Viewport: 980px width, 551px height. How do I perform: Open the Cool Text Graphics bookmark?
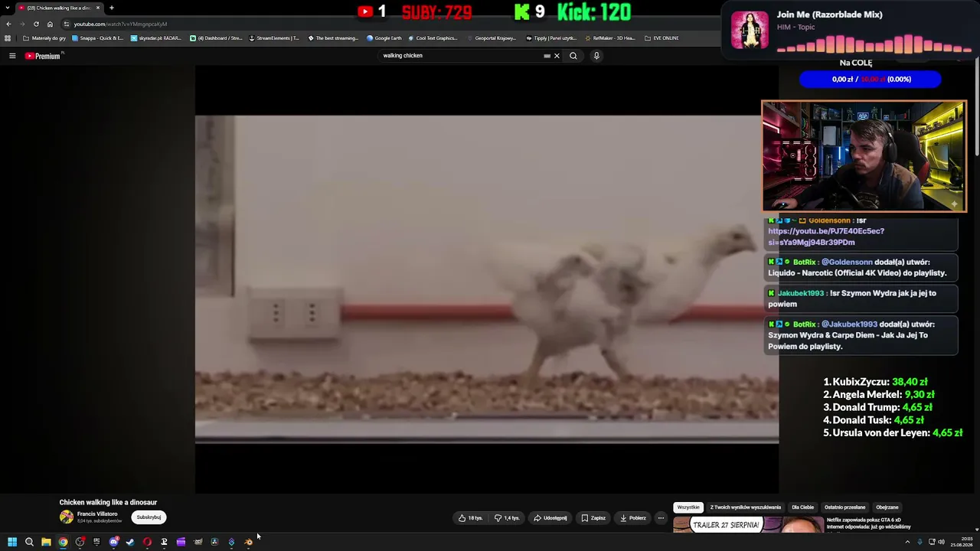(433, 38)
